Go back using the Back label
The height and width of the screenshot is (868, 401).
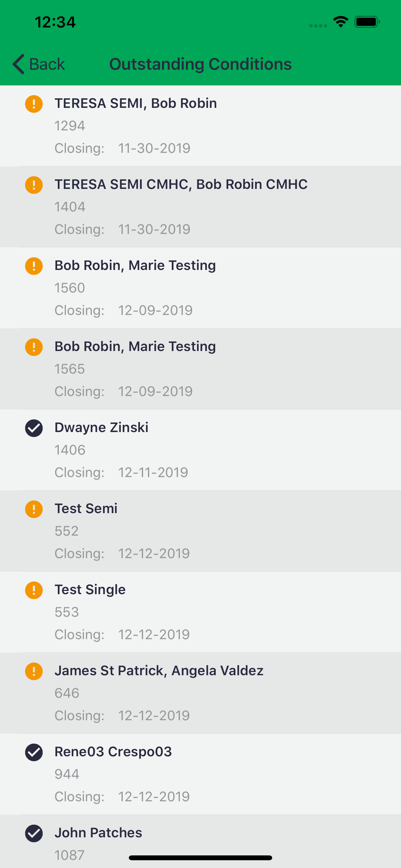(x=47, y=64)
